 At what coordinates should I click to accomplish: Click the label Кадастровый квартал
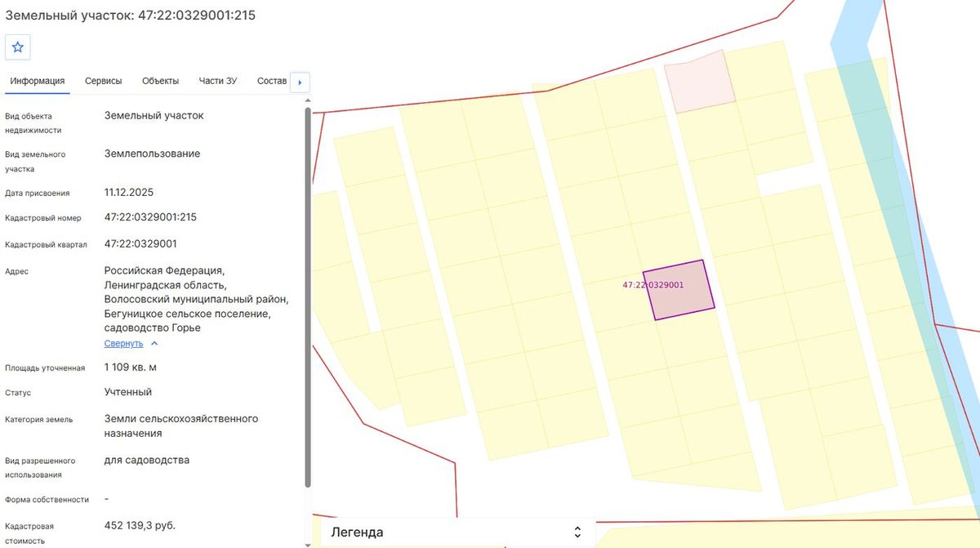(x=46, y=245)
